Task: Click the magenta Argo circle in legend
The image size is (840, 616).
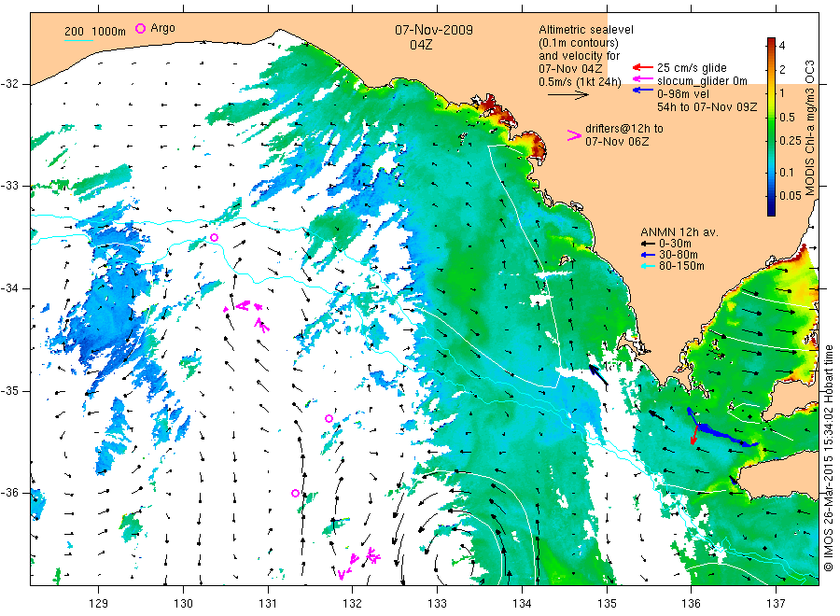Action: [140, 28]
